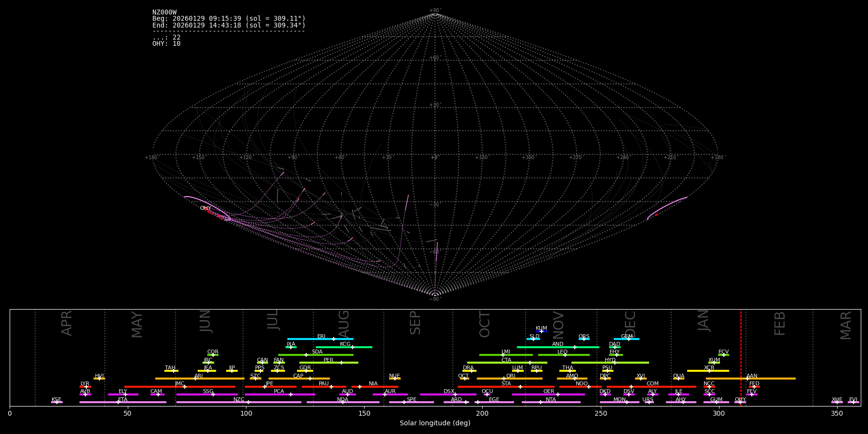This screenshot has height=434, width=868.
Task: Click the AUG month label
Action: pyautogui.click(x=344, y=323)
